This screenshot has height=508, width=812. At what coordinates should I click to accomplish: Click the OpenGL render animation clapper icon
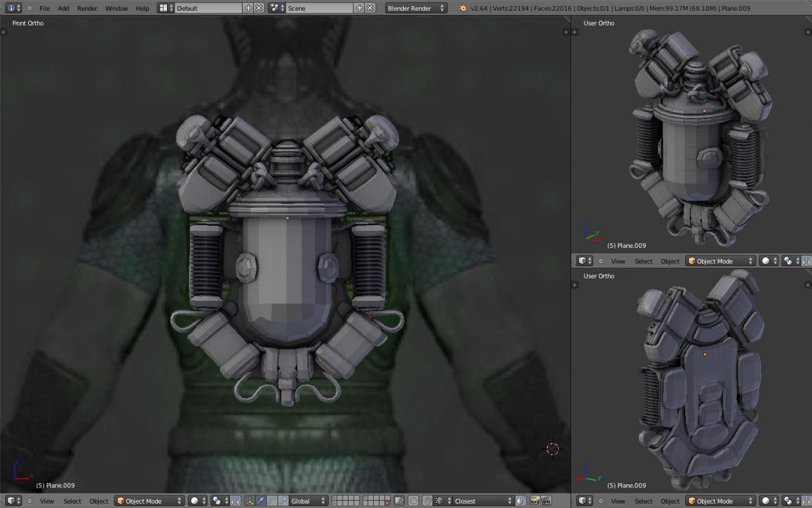click(x=546, y=501)
